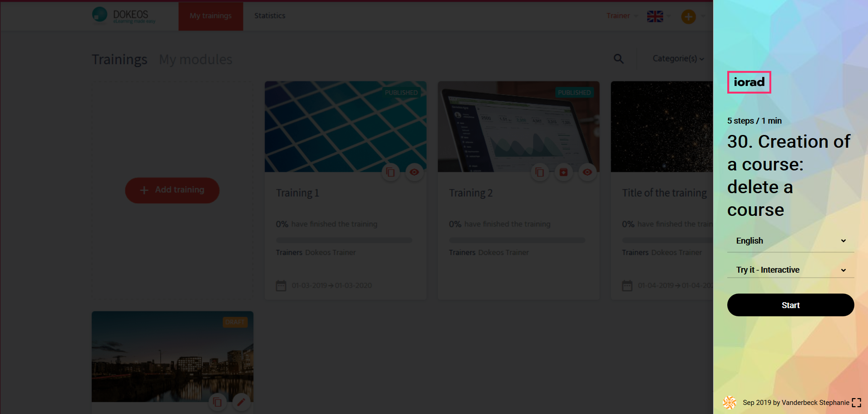Click the pencil edit icon on draft training
The height and width of the screenshot is (414, 868).
coord(241,402)
